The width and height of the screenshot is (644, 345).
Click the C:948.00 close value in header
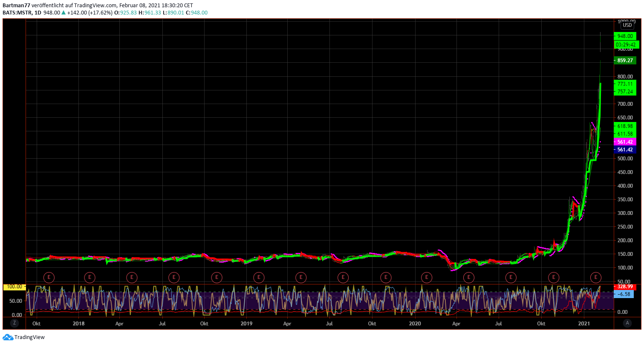(197, 13)
